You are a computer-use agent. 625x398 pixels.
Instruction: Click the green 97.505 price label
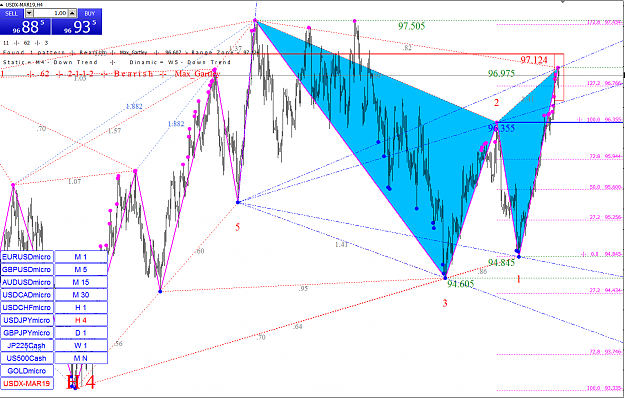411,26
